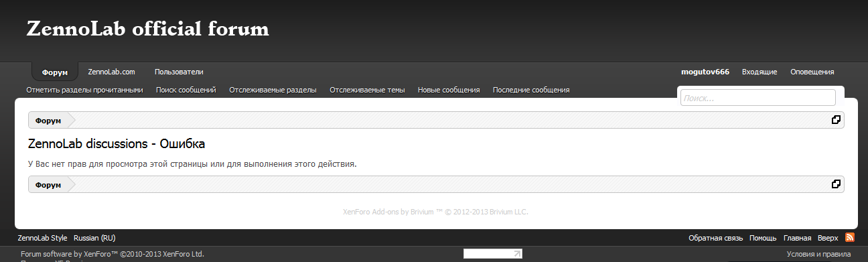Viewport: 868px width, 262px height.
Task: Click Вверх to jump to top
Action: [x=828, y=238]
